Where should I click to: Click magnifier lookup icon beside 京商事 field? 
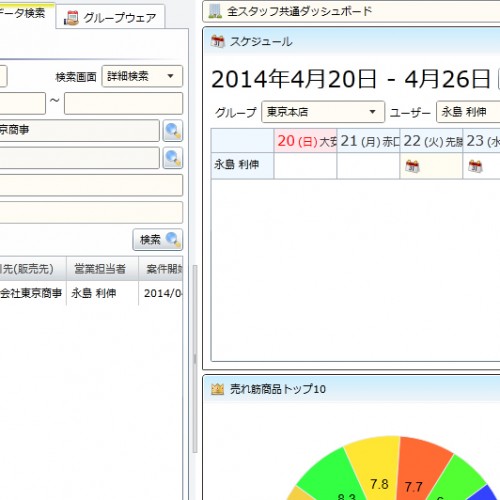coord(173,131)
